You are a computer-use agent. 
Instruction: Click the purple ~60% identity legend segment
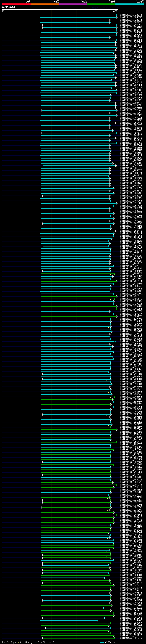coord(73,4)
